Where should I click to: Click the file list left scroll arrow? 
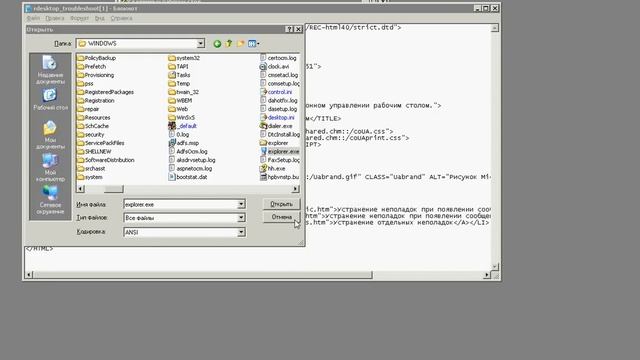pyautogui.click(x=80, y=189)
